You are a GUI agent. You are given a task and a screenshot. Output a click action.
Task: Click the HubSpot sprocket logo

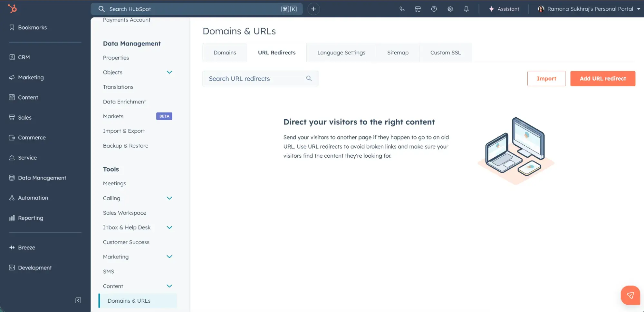point(13,9)
